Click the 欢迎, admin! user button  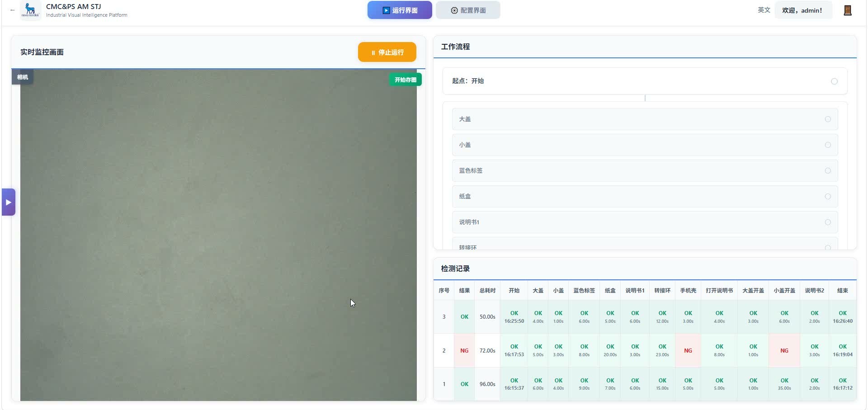tap(803, 10)
